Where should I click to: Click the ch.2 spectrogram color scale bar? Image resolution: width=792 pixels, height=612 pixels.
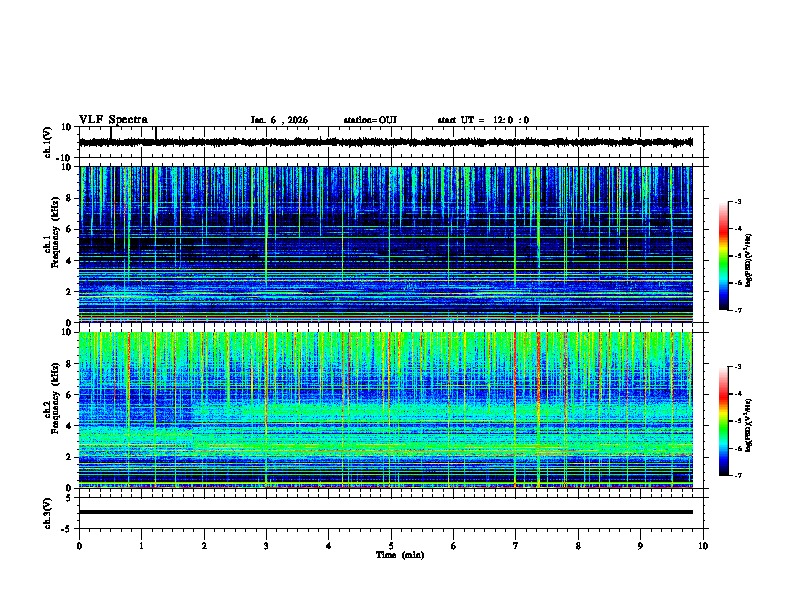pyautogui.click(x=723, y=421)
